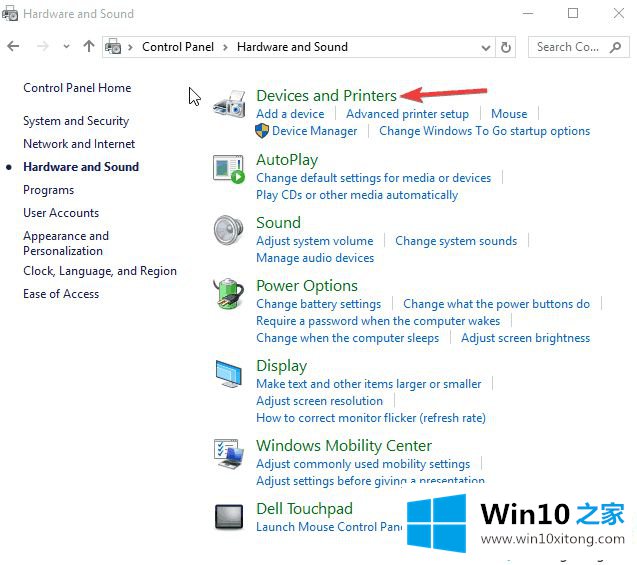Image resolution: width=637 pixels, height=565 pixels.
Task: Change Windows To Go startup options
Action: pos(484,131)
